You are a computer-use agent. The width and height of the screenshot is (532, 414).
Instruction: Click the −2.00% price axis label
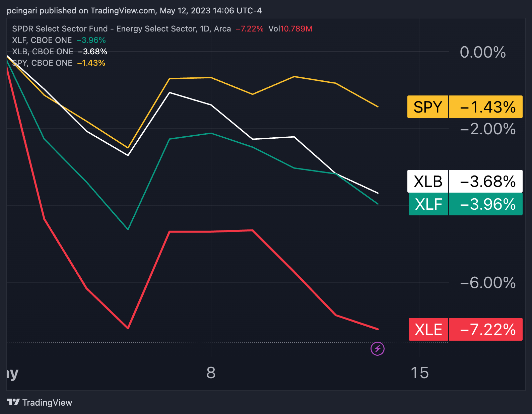pyautogui.click(x=488, y=129)
